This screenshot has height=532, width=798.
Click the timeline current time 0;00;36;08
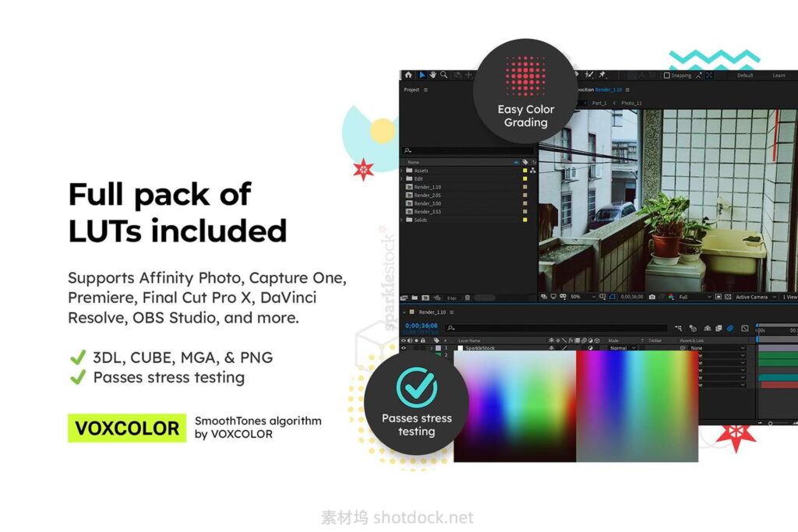click(421, 326)
